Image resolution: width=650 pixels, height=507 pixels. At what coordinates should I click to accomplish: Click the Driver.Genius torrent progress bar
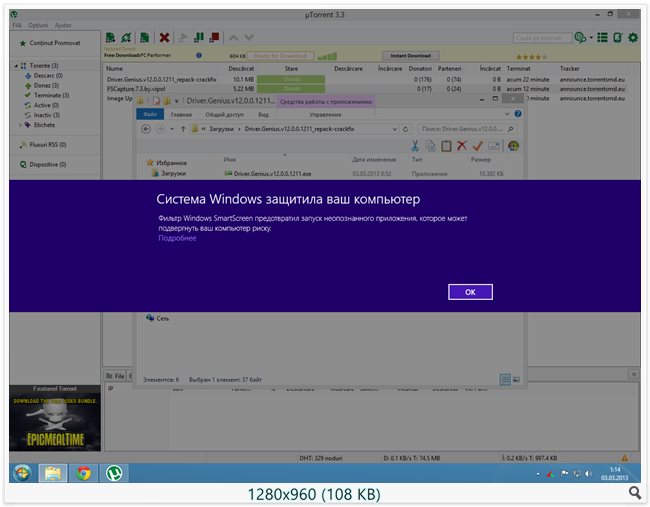coord(291,79)
